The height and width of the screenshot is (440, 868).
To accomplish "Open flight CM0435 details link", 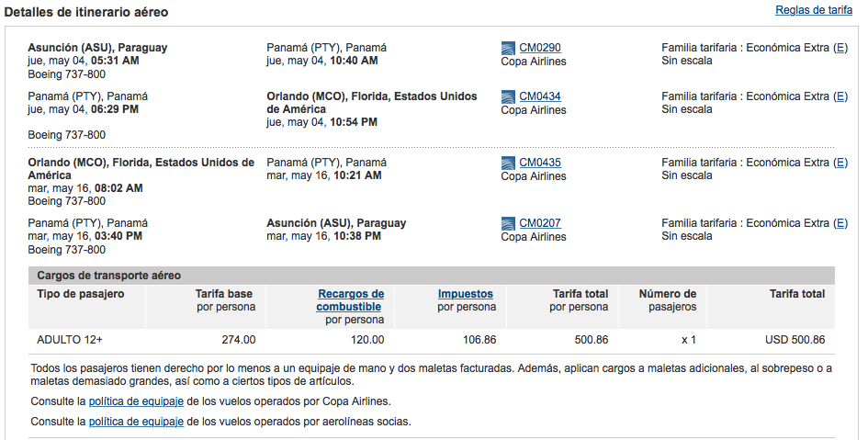I will coord(540,163).
